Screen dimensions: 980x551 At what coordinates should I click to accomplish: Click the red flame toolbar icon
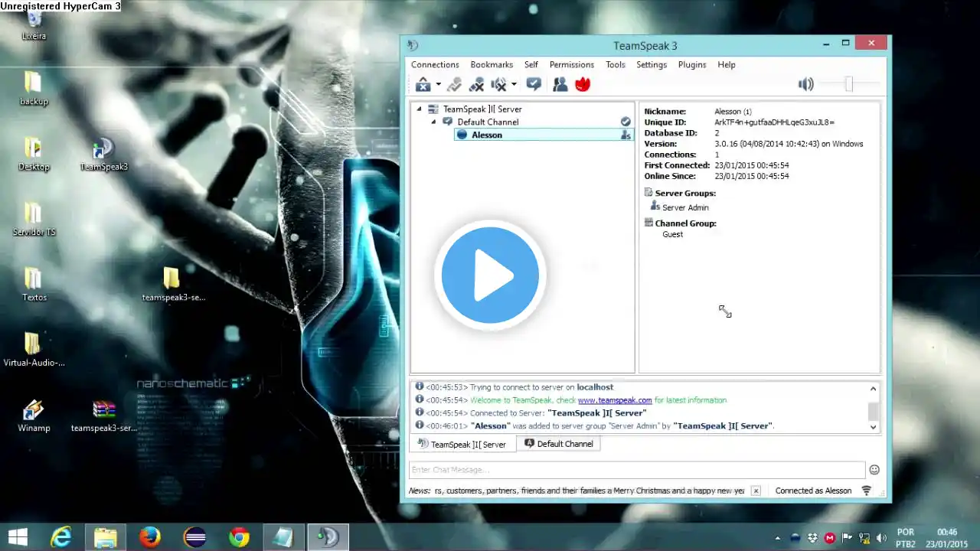(583, 84)
